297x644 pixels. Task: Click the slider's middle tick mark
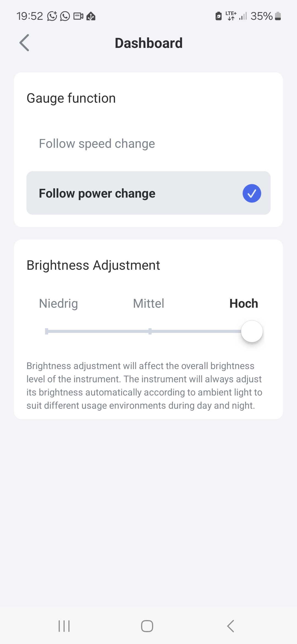tap(150, 331)
